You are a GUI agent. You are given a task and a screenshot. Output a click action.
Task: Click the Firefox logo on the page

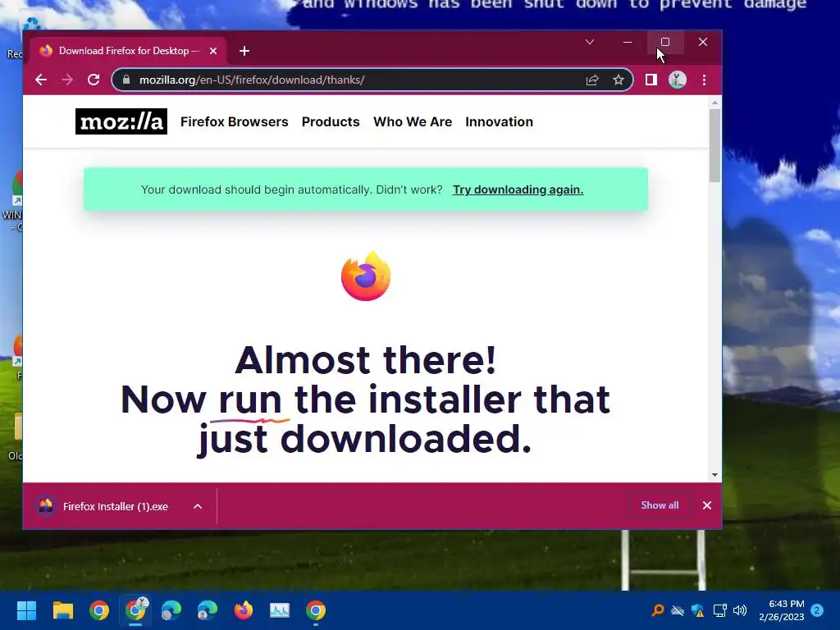point(366,276)
